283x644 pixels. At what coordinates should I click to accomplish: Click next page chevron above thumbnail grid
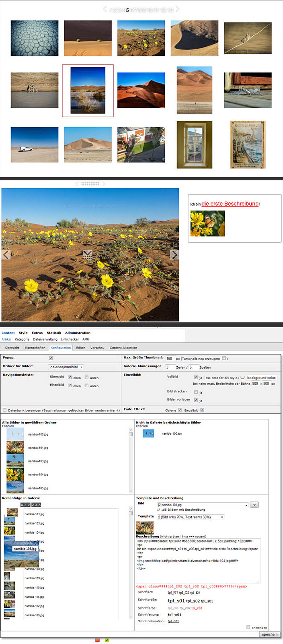pos(177,9)
